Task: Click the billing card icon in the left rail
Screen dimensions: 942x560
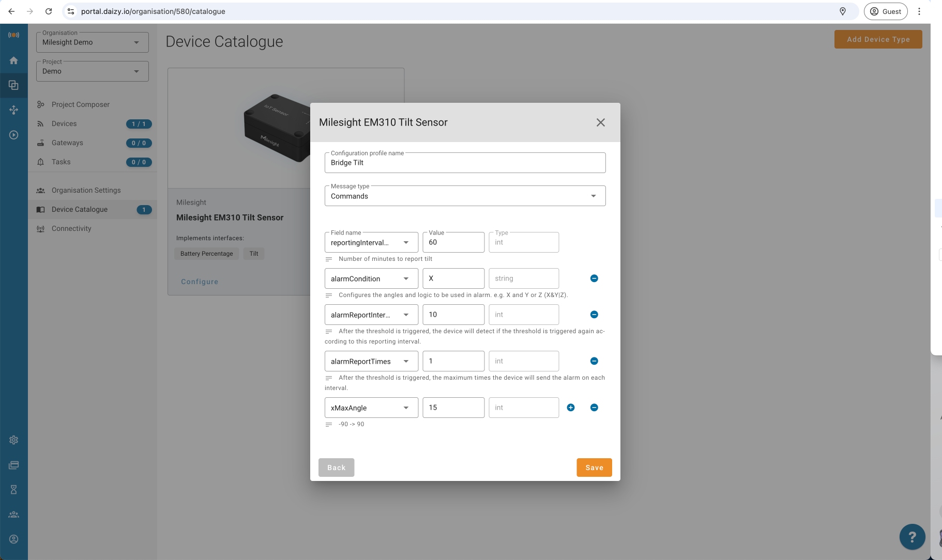Action: pyautogui.click(x=14, y=465)
